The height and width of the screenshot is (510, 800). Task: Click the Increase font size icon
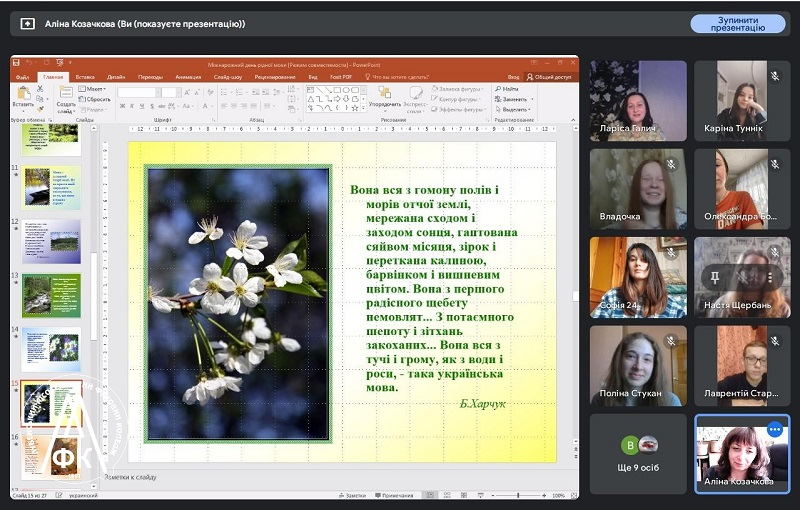[187, 92]
